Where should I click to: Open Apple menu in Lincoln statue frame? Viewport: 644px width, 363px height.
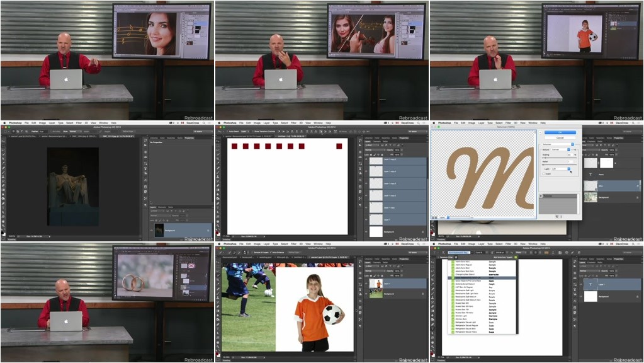(x=4, y=123)
